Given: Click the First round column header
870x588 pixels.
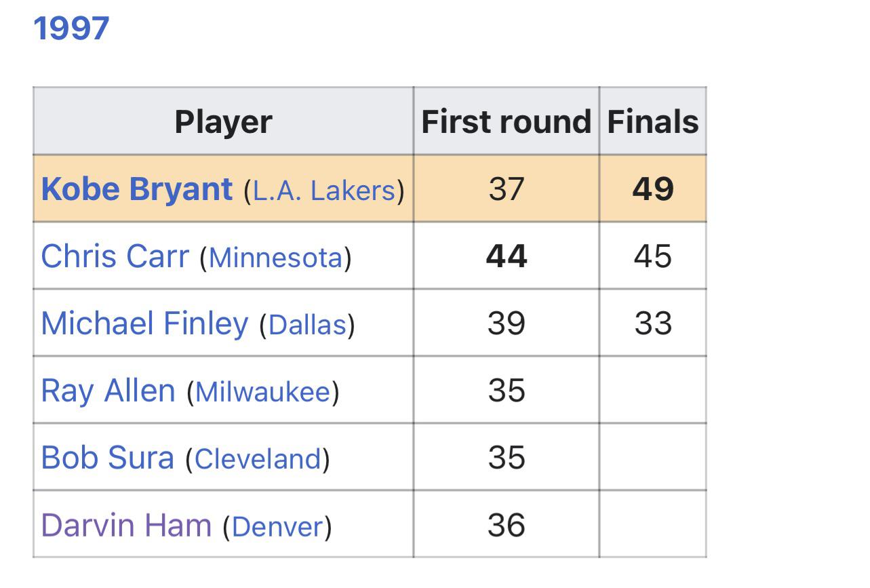Looking at the screenshot, I should [x=506, y=122].
